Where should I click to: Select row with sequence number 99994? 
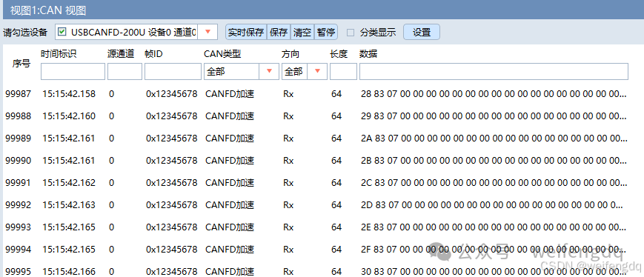click(x=316, y=249)
